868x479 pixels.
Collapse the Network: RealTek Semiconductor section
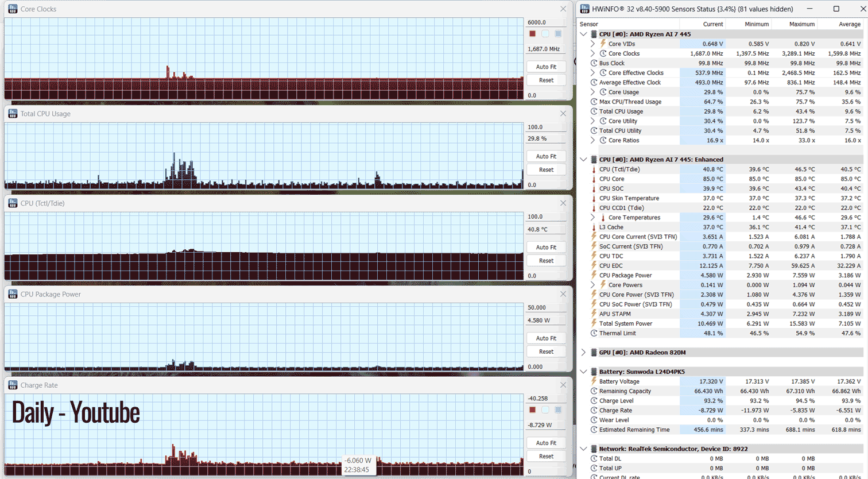point(584,449)
